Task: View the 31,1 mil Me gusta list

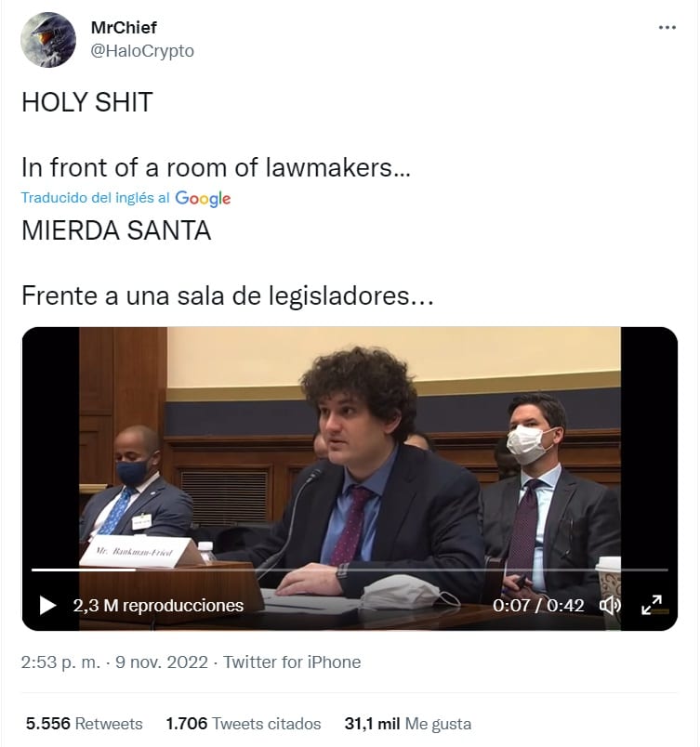Action: tap(408, 724)
